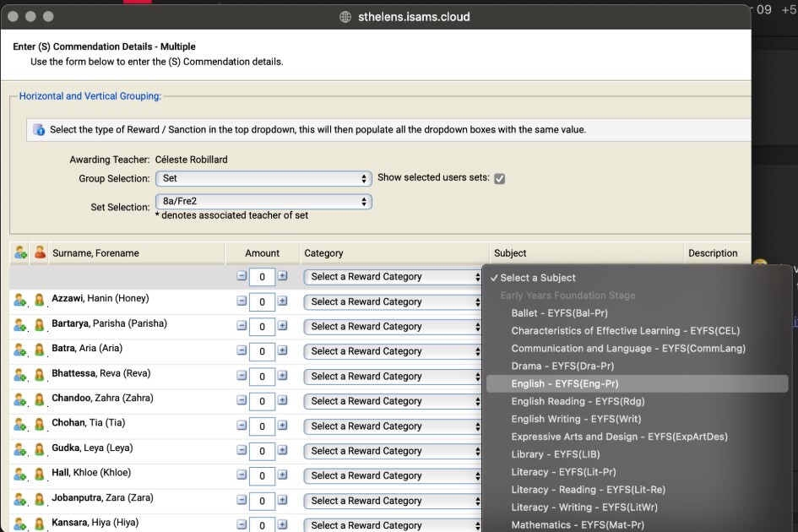Image resolution: width=798 pixels, height=532 pixels.
Task: Open Reward Category dropdown for Hall, Khloe
Action: tap(393, 475)
